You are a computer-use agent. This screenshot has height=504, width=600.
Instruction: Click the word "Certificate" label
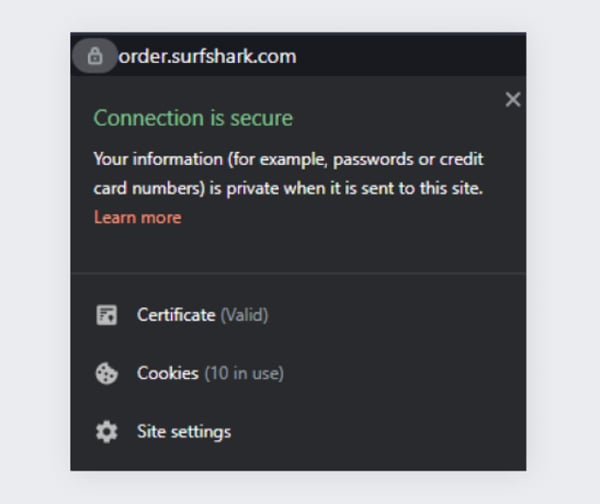[176, 315]
